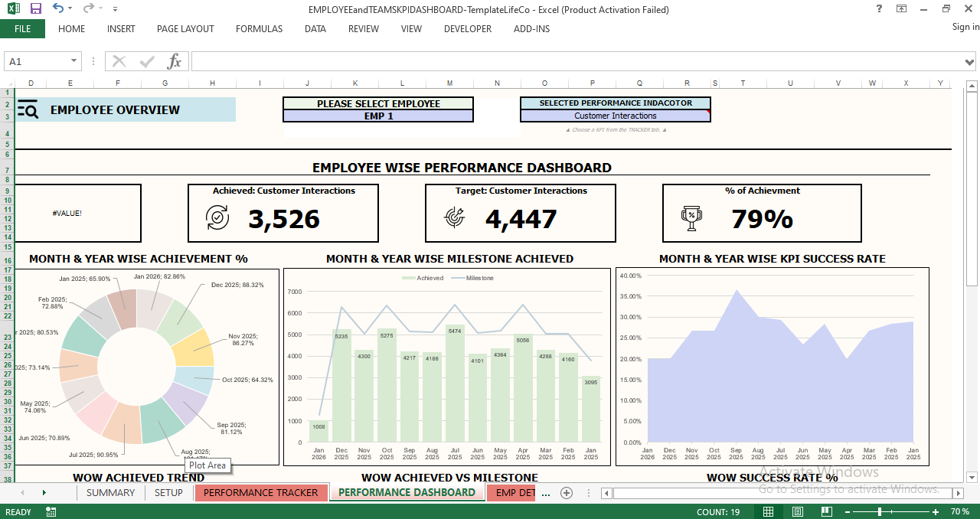Switch to the HOME ribbon tab

tap(71, 29)
